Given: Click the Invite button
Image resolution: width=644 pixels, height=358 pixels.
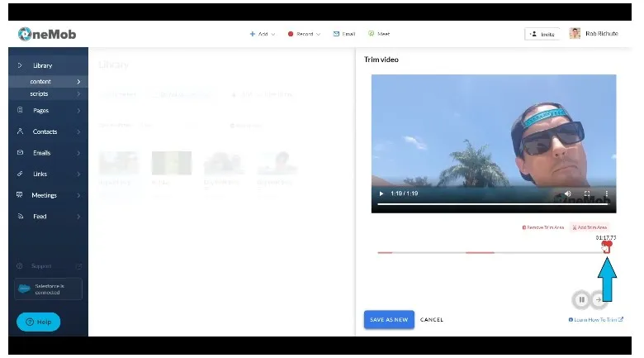Looking at the screenshot, I should (x=542, y=34).
